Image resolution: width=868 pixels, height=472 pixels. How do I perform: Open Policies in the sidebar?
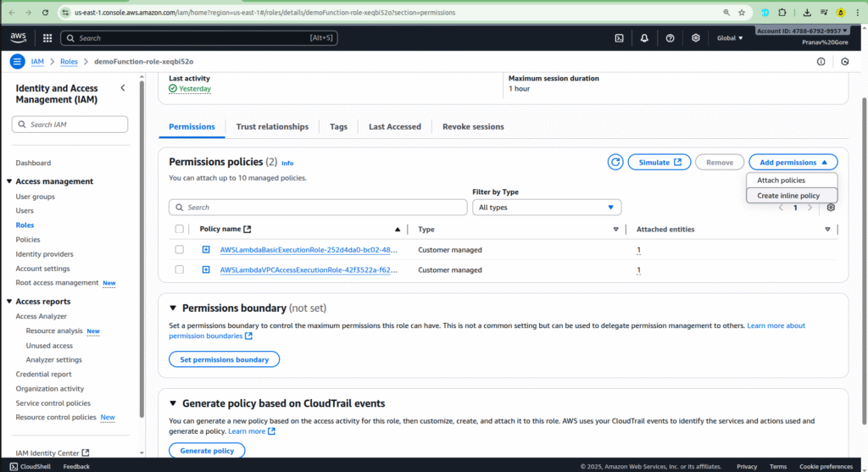(x=28, y=240)
